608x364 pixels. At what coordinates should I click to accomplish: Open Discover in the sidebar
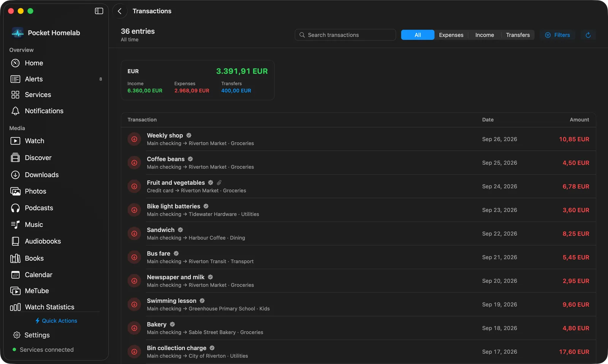click(x=56, y=158)
